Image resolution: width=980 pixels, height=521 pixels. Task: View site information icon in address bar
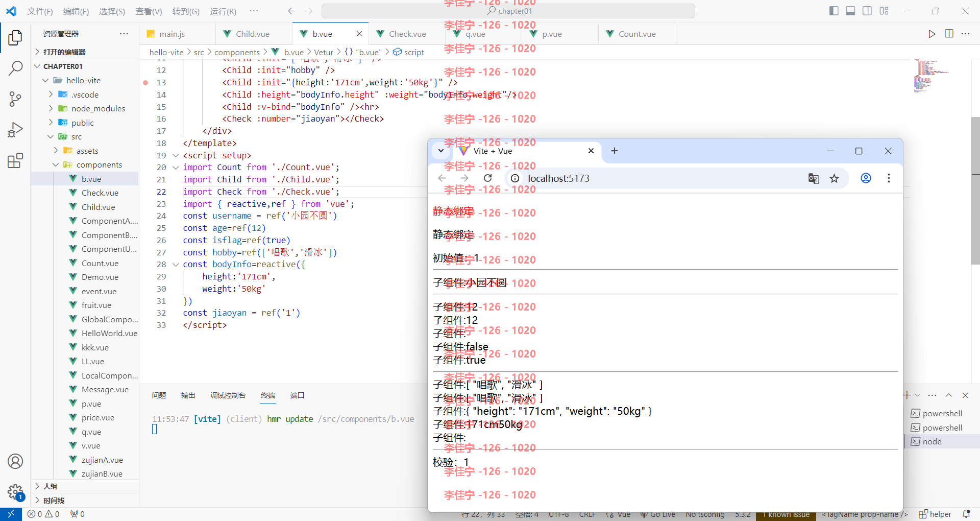[x=515, y=178]
